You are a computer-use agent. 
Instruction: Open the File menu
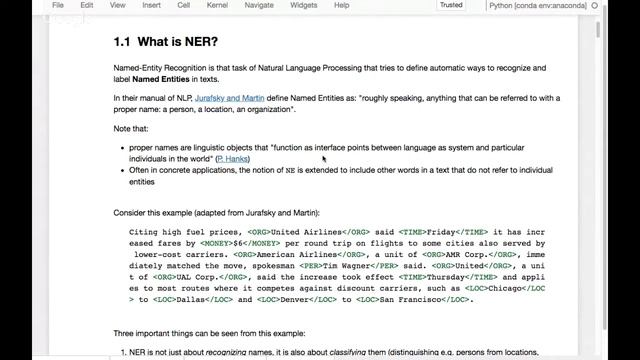pos(58,5)
